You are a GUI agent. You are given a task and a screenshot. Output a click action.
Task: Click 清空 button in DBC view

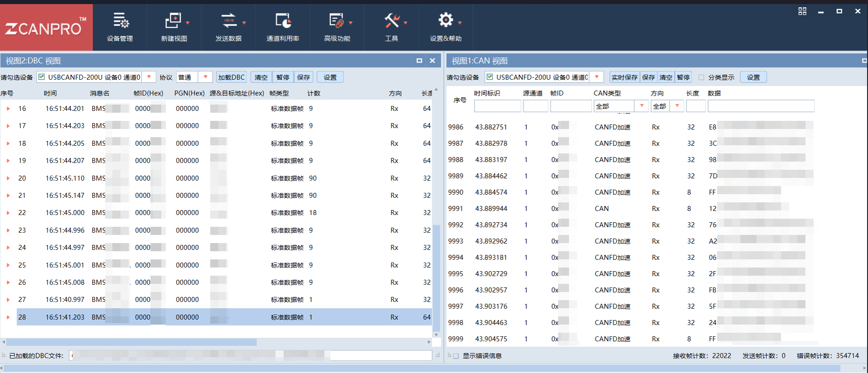tap(261, 77)
